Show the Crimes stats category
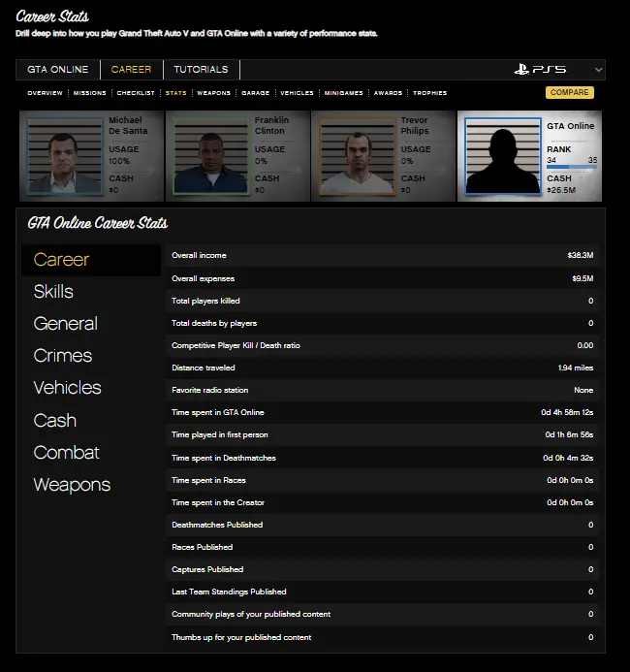Image resolution: width=630 pixels, height=672 pixels. click(x=63, y=356)
